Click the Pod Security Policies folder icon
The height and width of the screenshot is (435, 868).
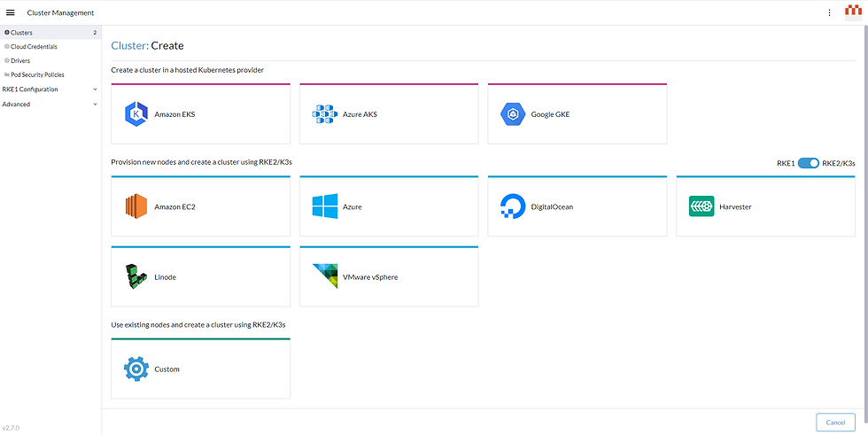tap(7, 74)
